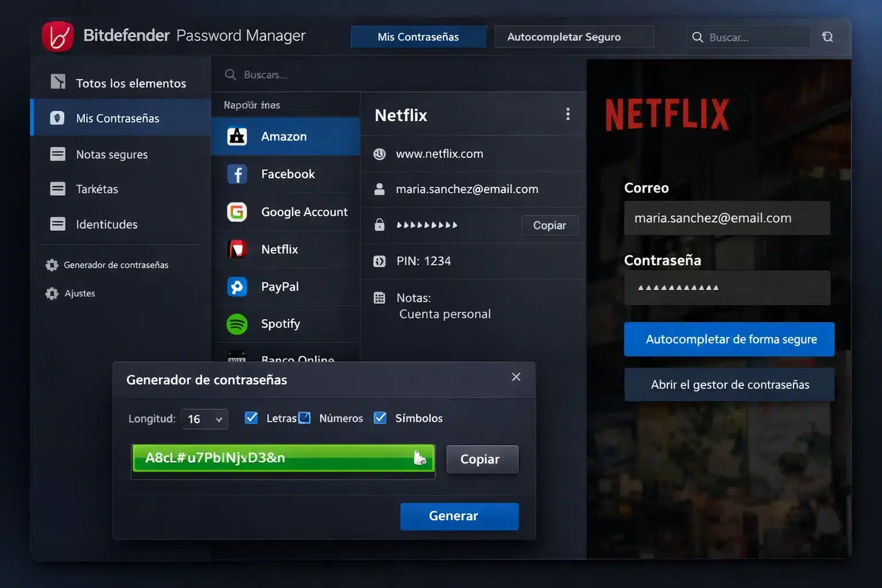Open the Longitud length dropdown
This screenshot has width=882, height=588.
[x=204, y=419]
